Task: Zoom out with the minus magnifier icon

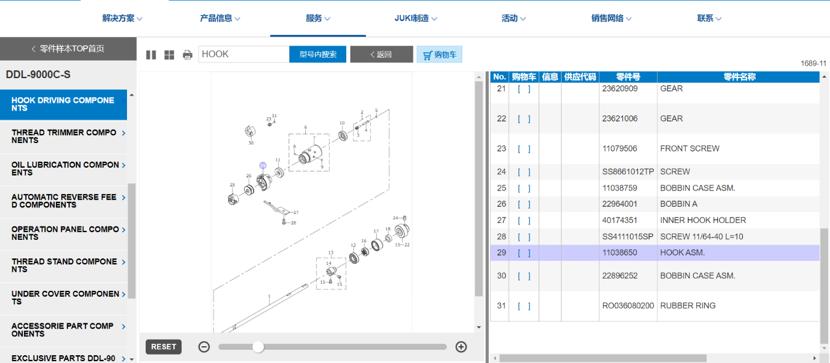Action: pyautogui.click(x=204, y=347)
